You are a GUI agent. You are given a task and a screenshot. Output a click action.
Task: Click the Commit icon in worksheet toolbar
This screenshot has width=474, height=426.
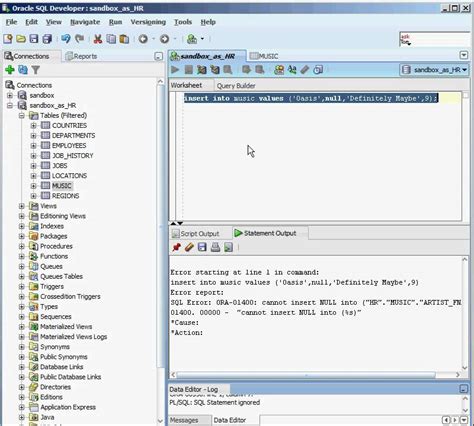pos(246,69)
